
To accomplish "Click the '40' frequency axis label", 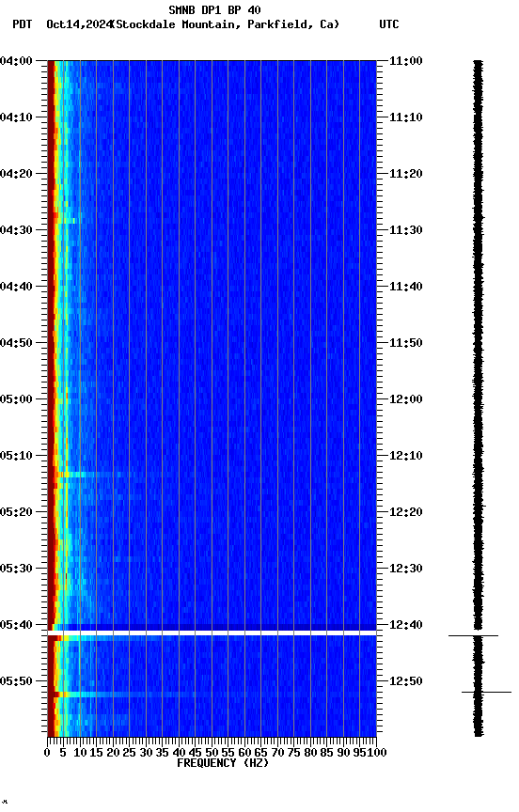I will point(180,753).
